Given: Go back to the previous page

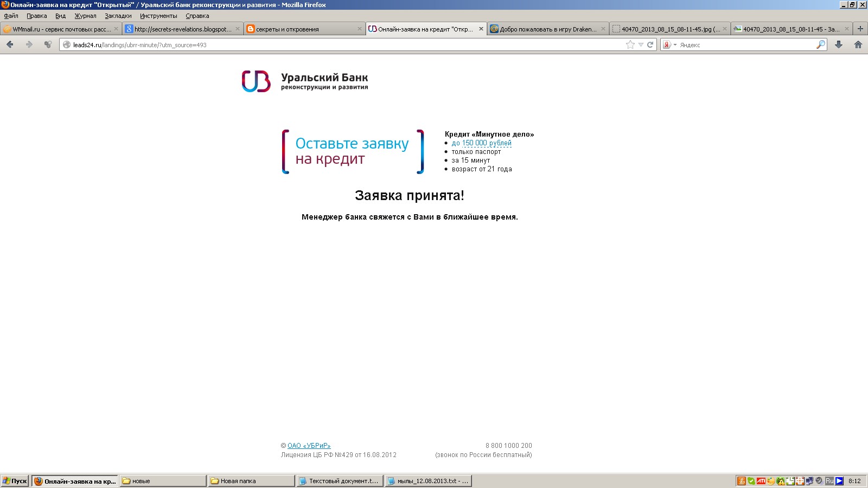Looking at the screenshot, I should pyautogui.click(x=10, y=44).
